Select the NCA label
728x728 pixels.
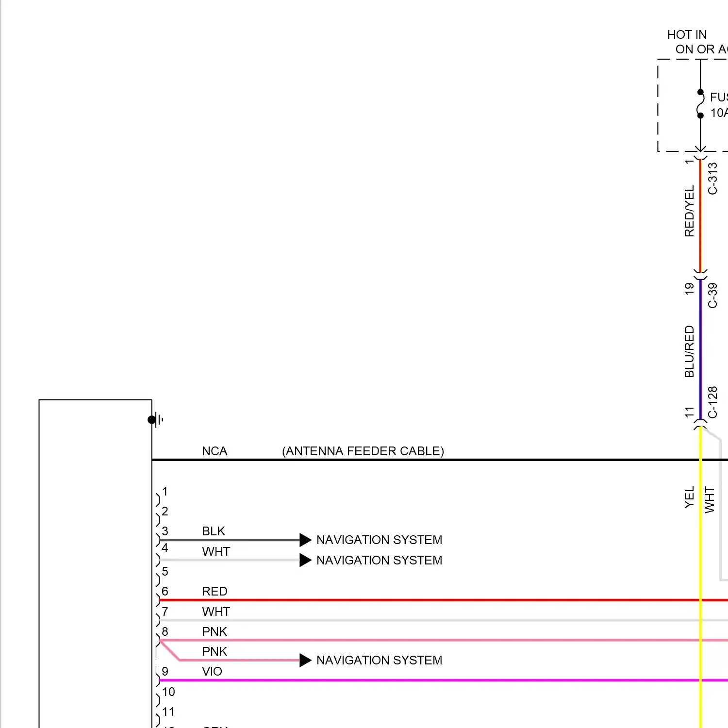click(215, 451)
